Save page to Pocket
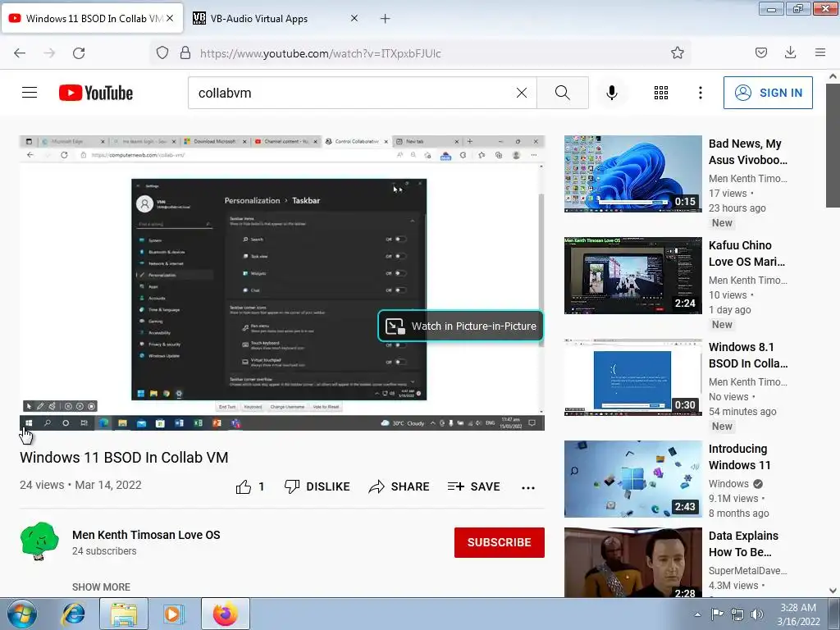 click(760, 52)
